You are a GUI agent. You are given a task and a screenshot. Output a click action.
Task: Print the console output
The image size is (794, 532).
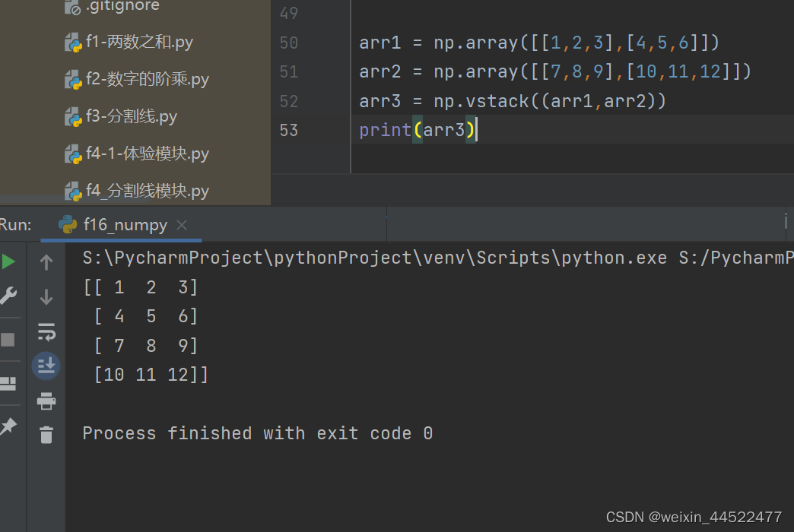coord(46,401)
